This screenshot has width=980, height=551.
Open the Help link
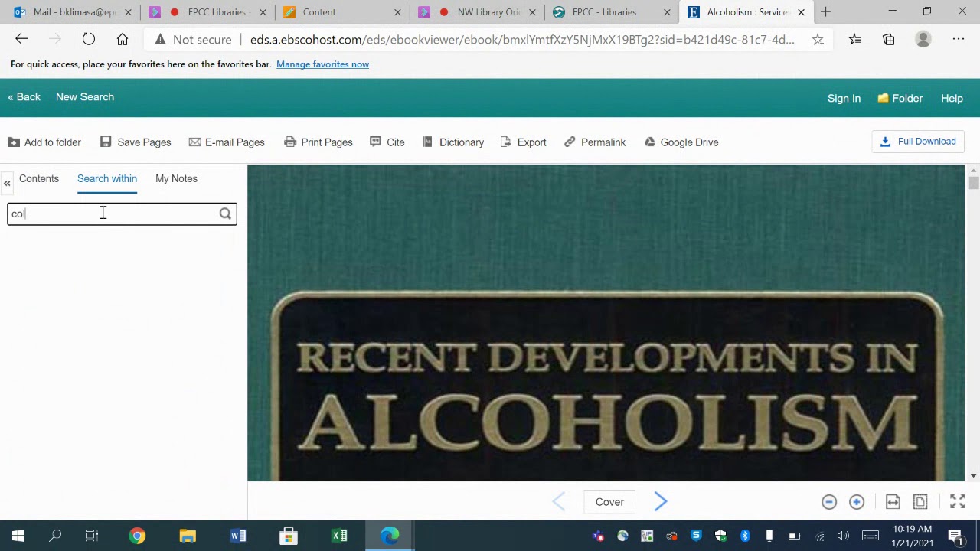(x=952, y=98)
